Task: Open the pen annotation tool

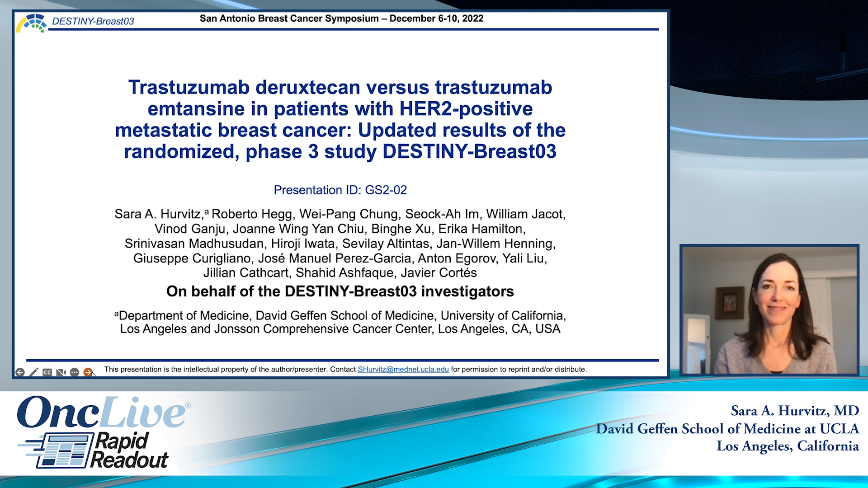Action: click(x=34, y=372)
